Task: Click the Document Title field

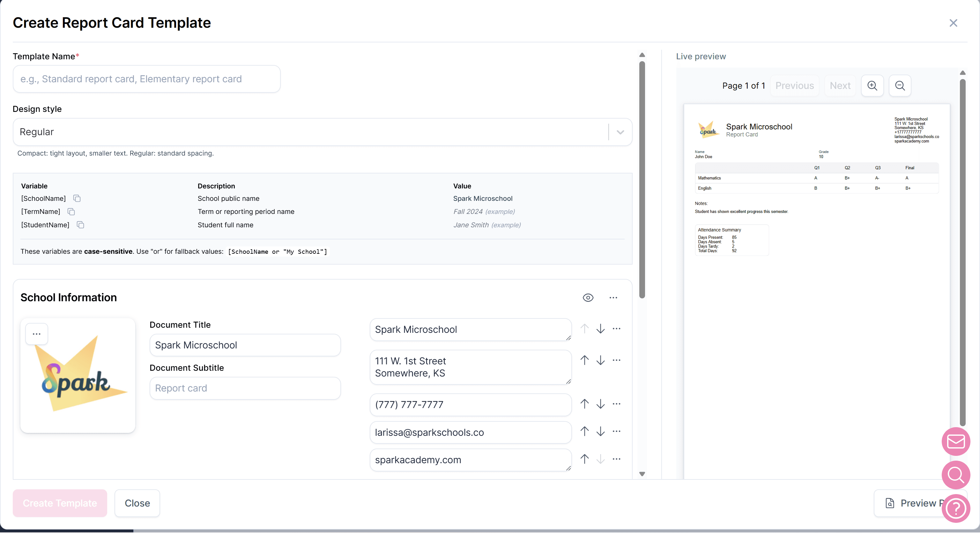Action: tap(245, 345)
